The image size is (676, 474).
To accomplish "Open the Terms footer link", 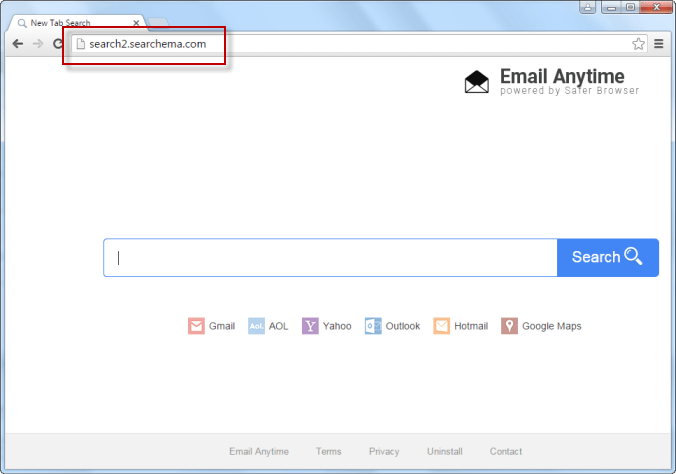I will (x=329, y=452).
